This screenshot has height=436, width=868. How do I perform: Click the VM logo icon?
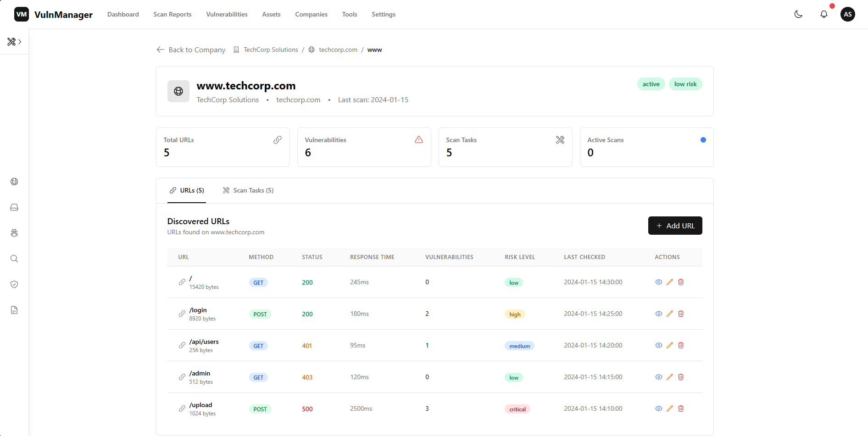click(x=22, y=14)
